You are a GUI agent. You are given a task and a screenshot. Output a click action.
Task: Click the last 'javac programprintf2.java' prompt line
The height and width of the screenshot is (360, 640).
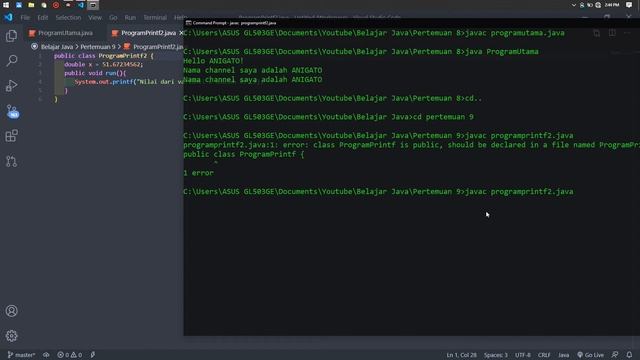378,192
